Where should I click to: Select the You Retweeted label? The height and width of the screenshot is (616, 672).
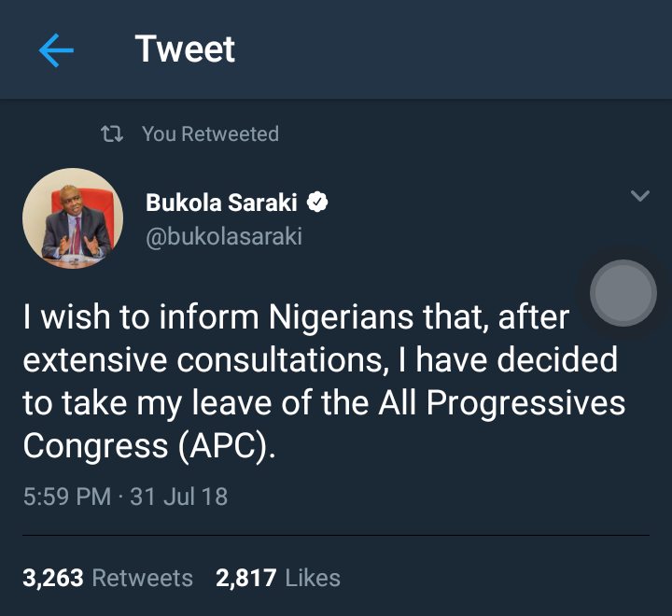pyautogui.click(x=210, y=134)
